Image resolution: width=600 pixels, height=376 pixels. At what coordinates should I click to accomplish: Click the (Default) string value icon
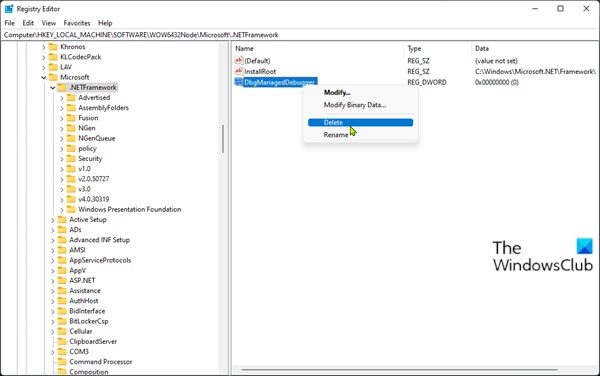[x=239, y=60]
